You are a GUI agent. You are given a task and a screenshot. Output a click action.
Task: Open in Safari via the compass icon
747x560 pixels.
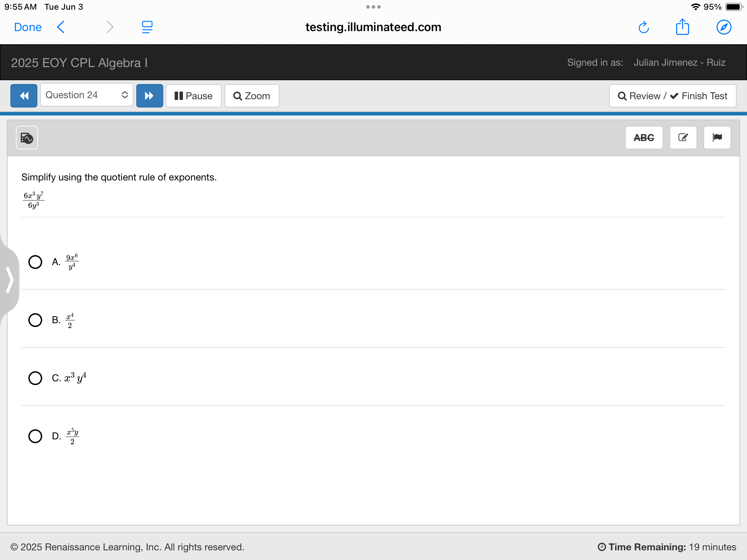pos(723,27)
